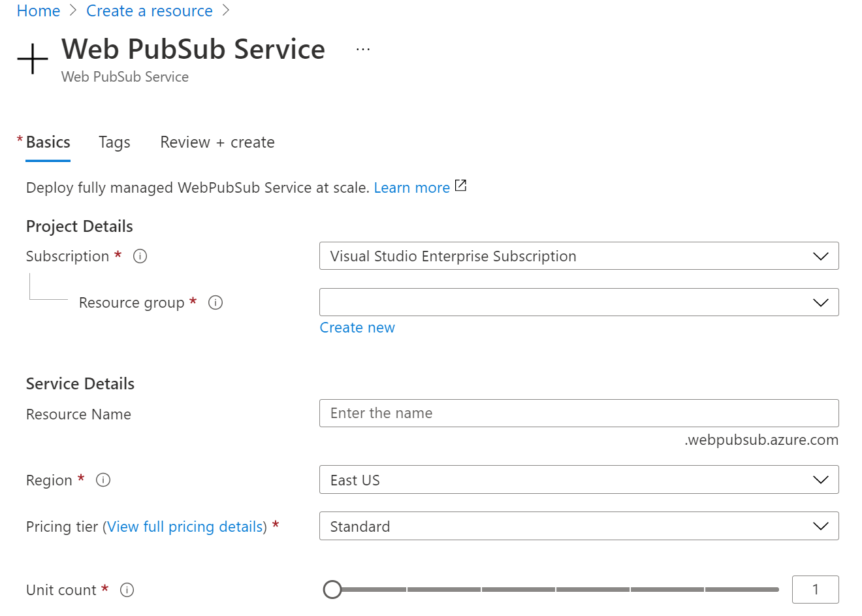Open View full pricing details

point(185,527)
